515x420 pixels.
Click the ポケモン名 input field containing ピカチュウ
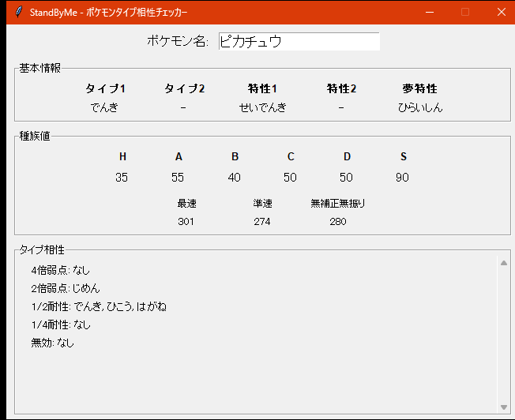(299, 41)
